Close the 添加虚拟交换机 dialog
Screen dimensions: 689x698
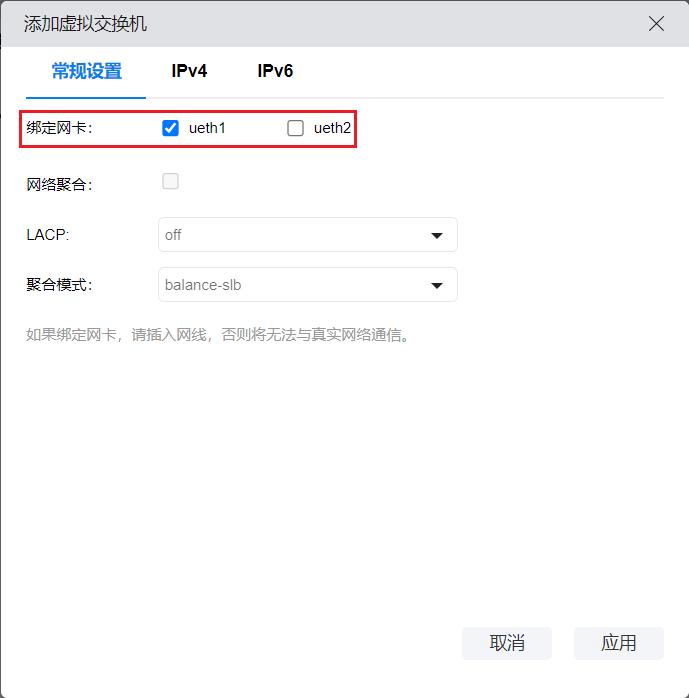tap(656, 24)
